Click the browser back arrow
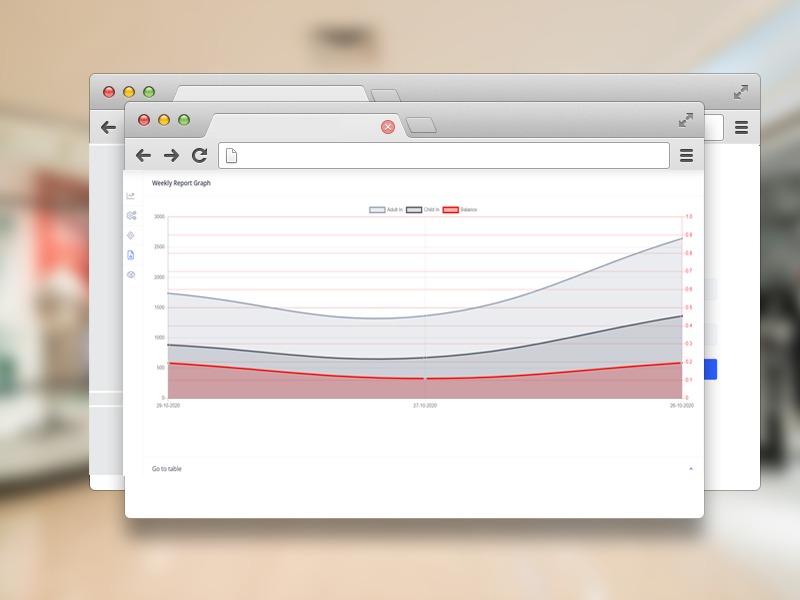Viewport: 800px width, 600px height. (x=143, y=155)
